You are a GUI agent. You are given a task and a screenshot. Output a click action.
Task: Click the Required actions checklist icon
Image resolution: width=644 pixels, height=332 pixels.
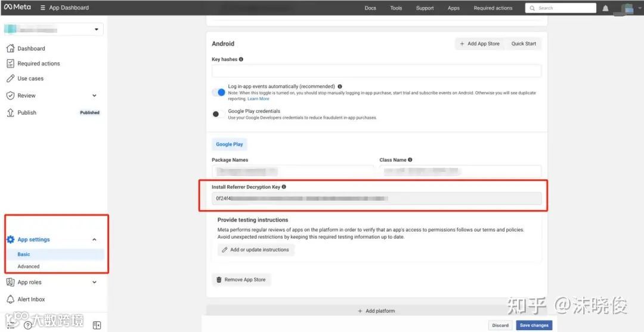(x=11, y=63)
